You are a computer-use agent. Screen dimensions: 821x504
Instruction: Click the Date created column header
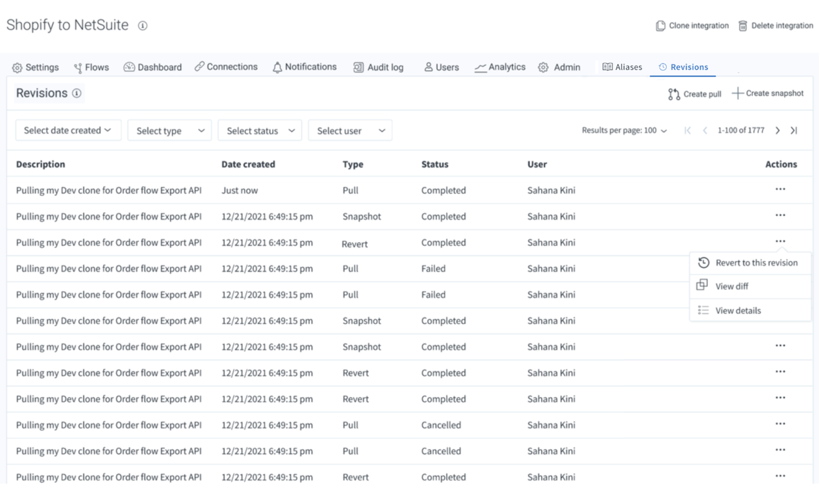click(248, 164)
